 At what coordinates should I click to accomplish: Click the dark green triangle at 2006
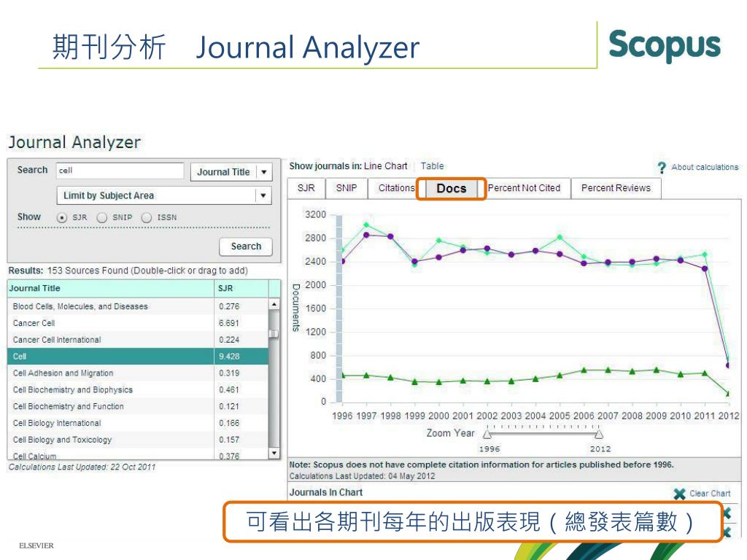tap(584, 370)
